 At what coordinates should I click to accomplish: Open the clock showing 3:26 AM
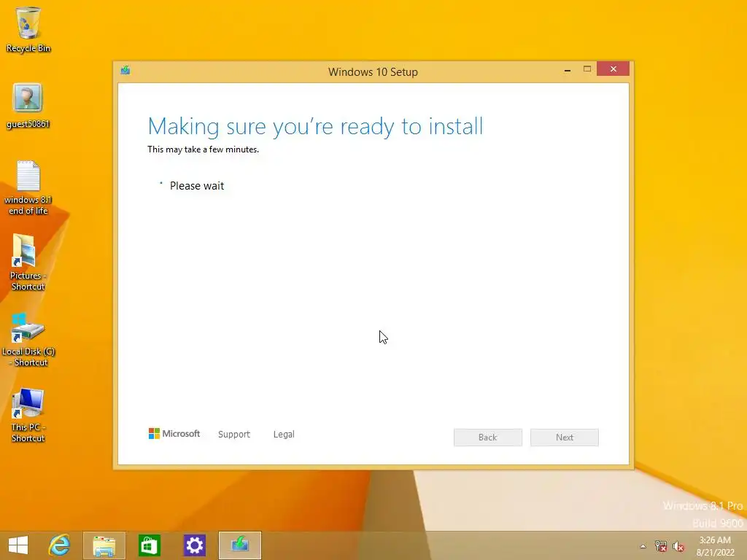click(715, 546)
